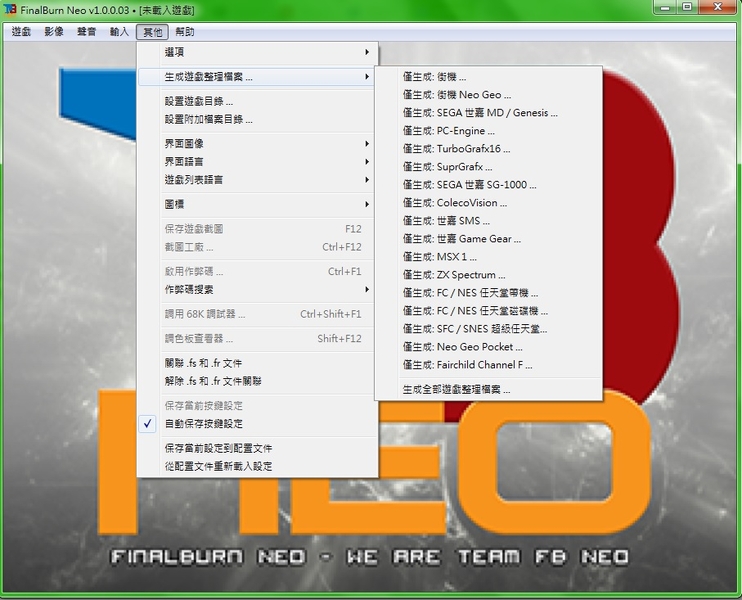Image resolution: width=742 pixels, height=600 pixels.
Task: Choose 生成全部遊戲整理檔案
Action: [x=488, y=389]
